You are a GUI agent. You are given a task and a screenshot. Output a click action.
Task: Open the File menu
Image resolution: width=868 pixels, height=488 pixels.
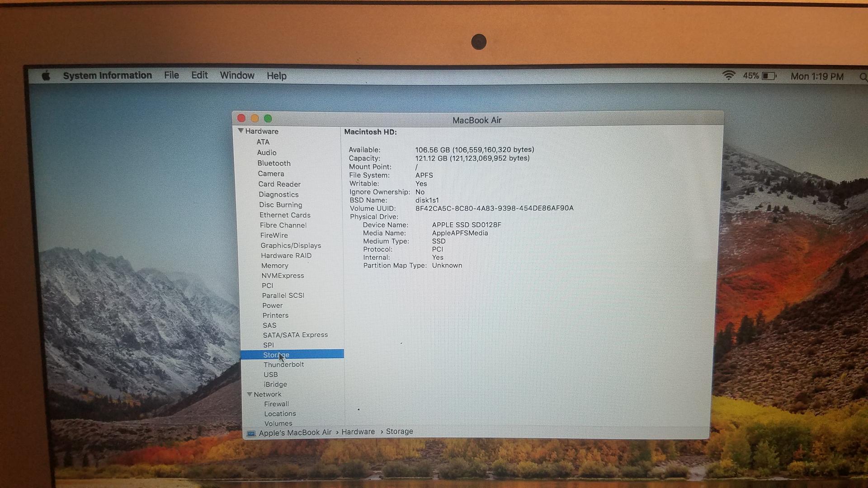coord(171,75)
